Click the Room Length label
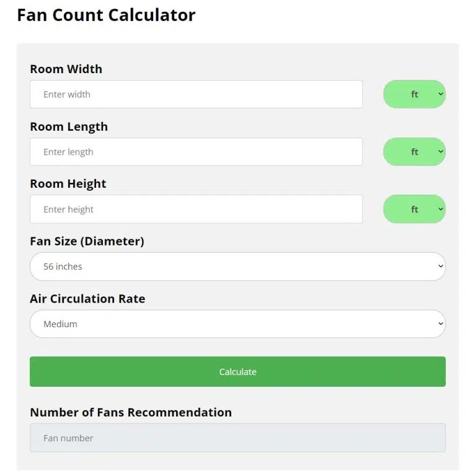The height and width of the screenshot is (476, 476). 69,127
